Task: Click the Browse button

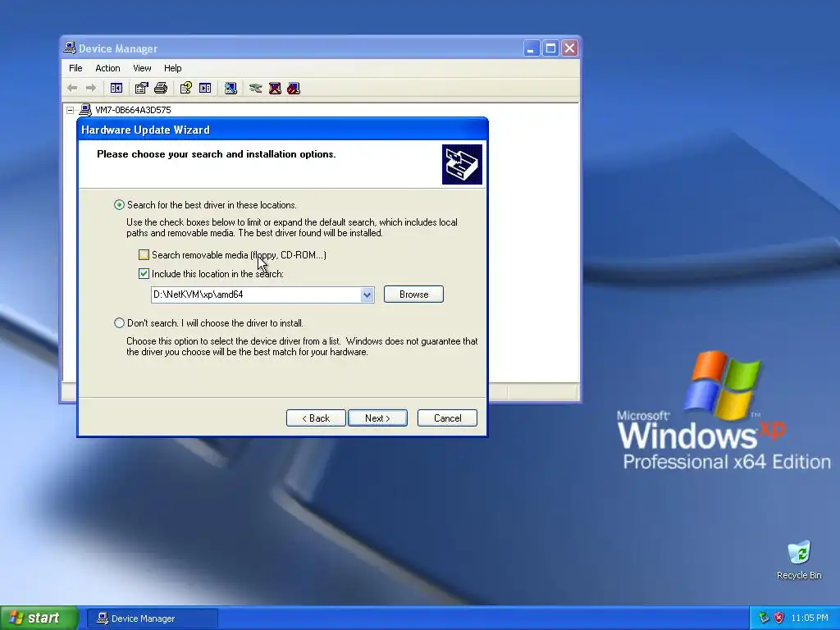Action: coord(413,294)
